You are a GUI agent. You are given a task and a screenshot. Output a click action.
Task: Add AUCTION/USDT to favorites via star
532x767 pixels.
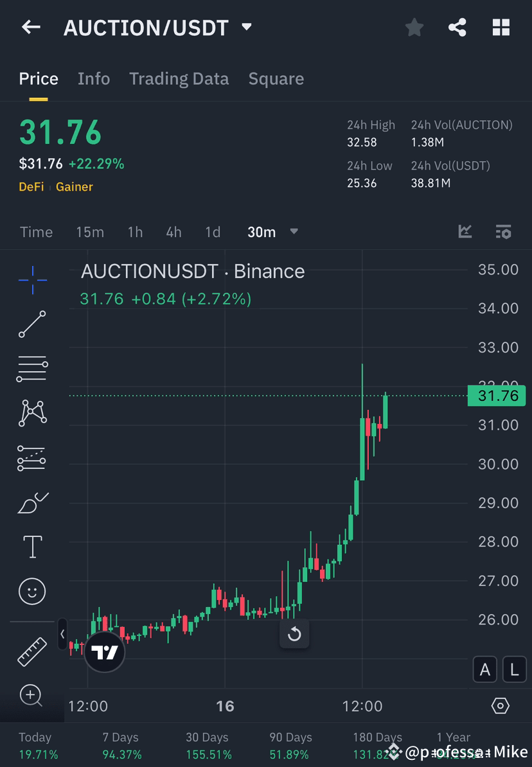click(x=414, y=27)
